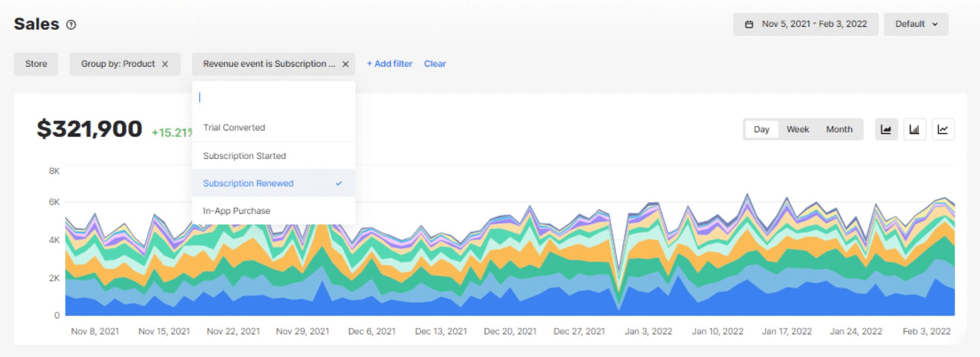Image resolution: width=980 pixels, height=357 pixels.
Task: Click the 4K y-axis label
Action: 54,240
